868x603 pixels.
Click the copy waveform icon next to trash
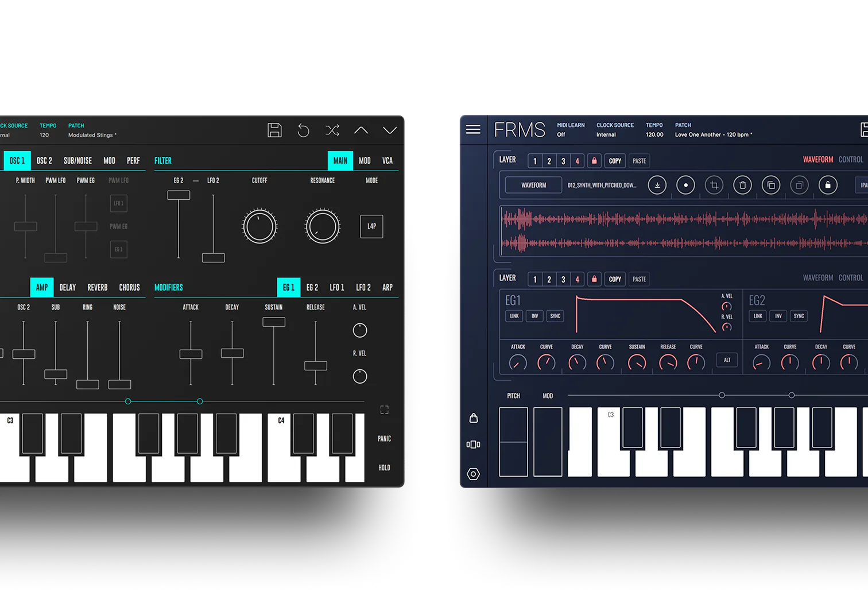click(x=771, y=185)
